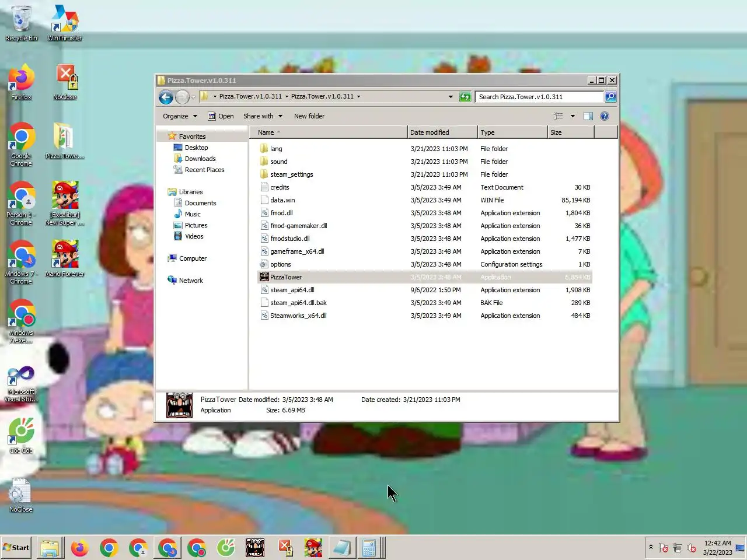
Task: Sort by the Size column header
Action: tap(570, 132)
